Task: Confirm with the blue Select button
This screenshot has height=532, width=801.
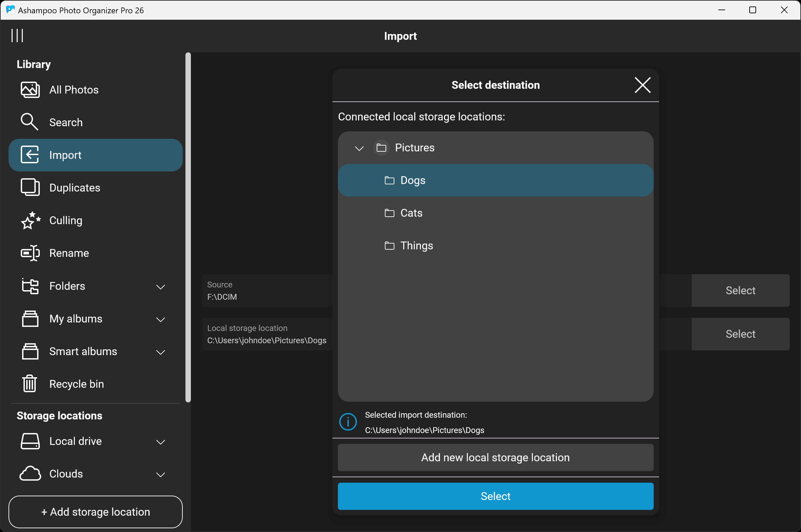Action: [x=495, y=496]
